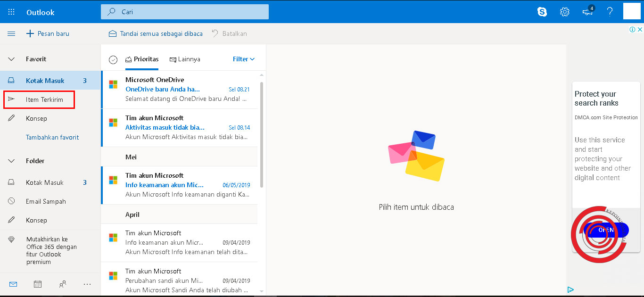This screenshot has width=644, height=297.
Task: Collapse the Folder section
Action: 11,161
